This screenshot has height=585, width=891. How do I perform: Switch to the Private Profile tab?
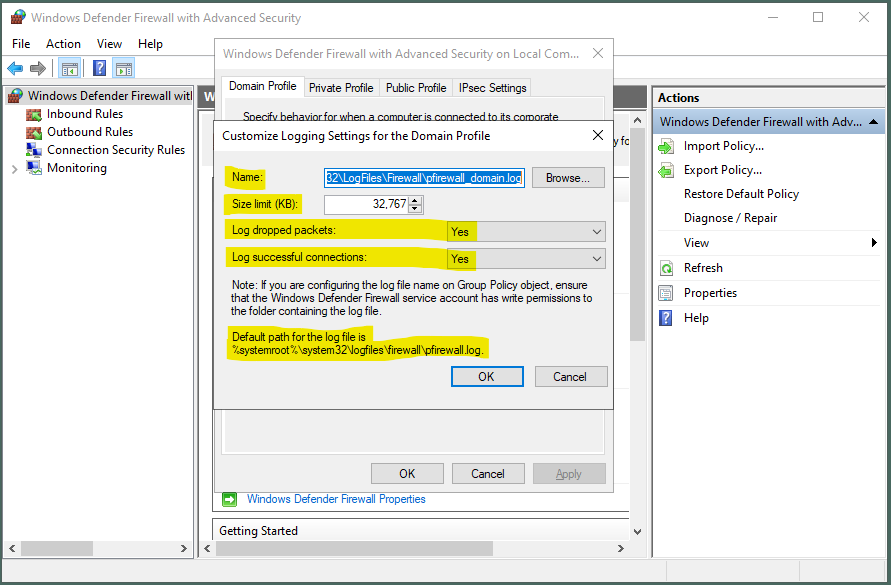[340, 88]
